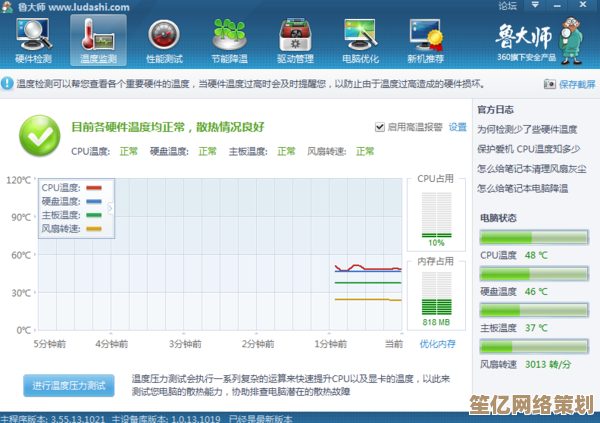Click the 优化内存 link

pos(437,344)
